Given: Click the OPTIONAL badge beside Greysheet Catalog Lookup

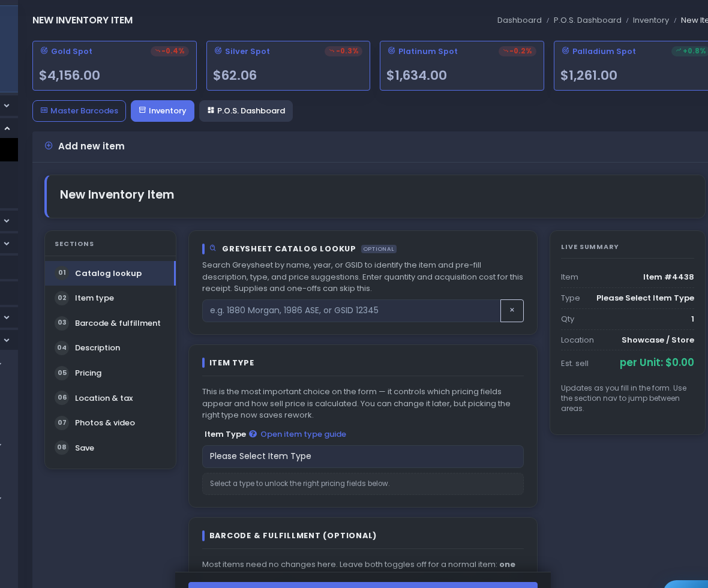Looking at the screenshot, I should (x=379, y=249).
